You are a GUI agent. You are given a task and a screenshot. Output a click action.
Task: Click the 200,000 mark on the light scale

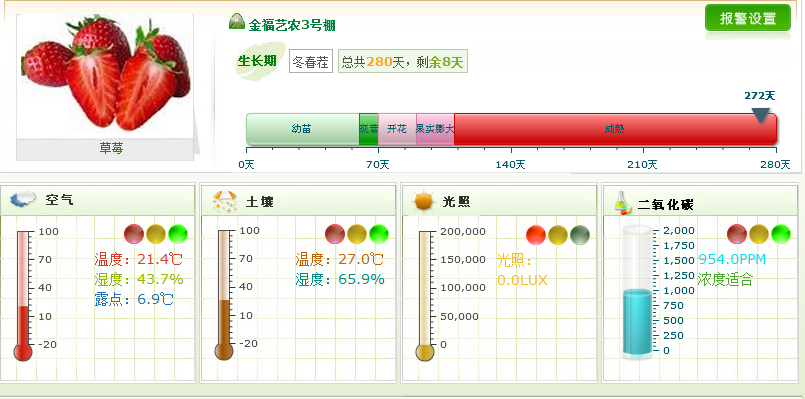click(x=464, y=232)
